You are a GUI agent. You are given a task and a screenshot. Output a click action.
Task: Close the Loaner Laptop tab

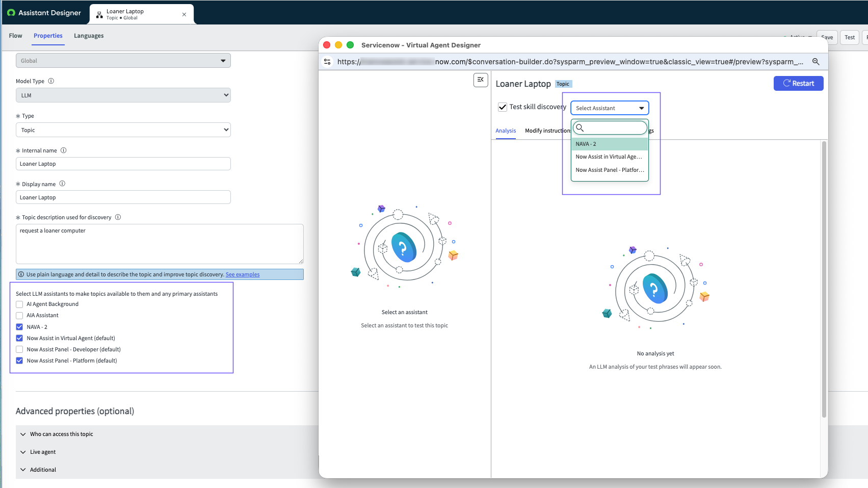tap(184, 14)
